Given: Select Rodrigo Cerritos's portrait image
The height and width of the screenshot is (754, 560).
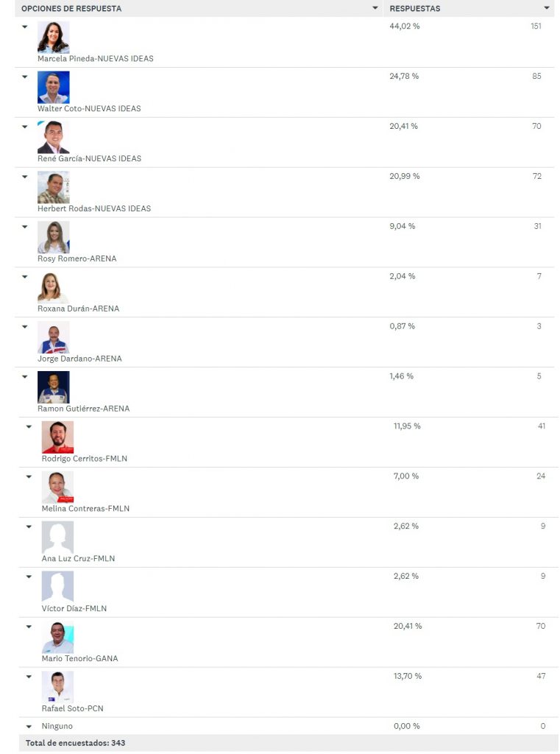Looking at the screenshot, I should pos(57,437).
